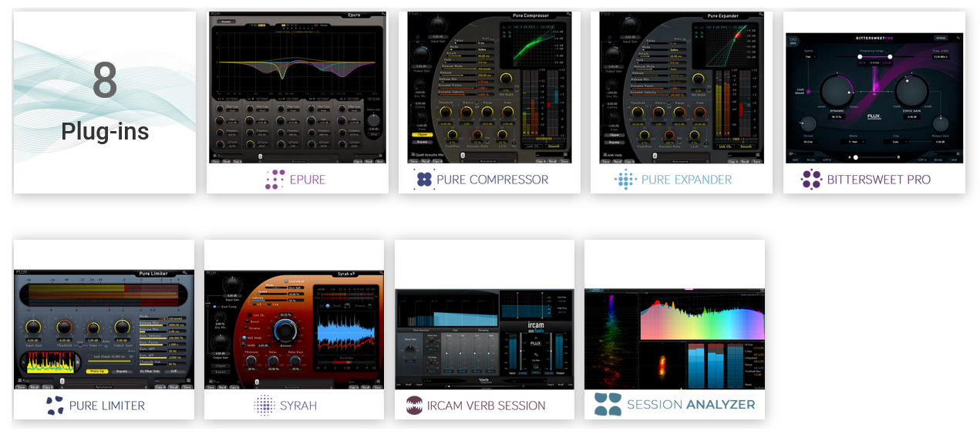
Task: Follow the BITTERSWEET PRO product name link
Action: point(879,180)
